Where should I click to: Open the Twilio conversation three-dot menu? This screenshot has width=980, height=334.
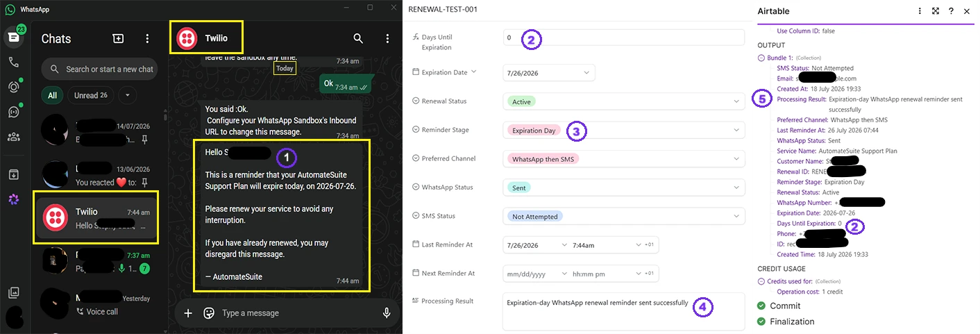(387, 38)
